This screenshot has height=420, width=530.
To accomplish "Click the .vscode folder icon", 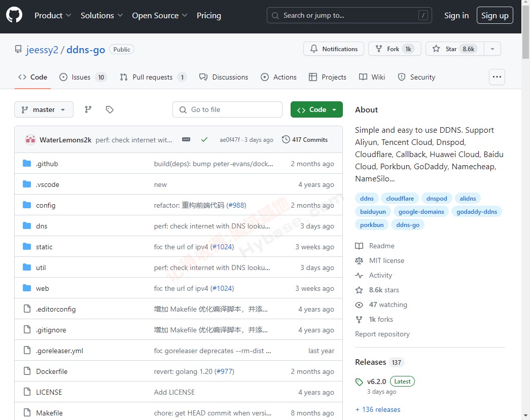I will (27, 184).
